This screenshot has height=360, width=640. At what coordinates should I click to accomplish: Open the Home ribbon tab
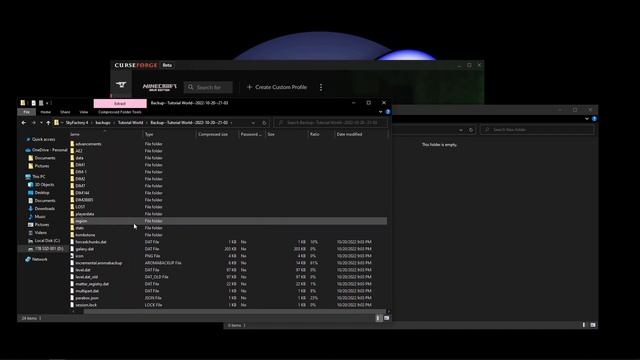tap(46, 112)
